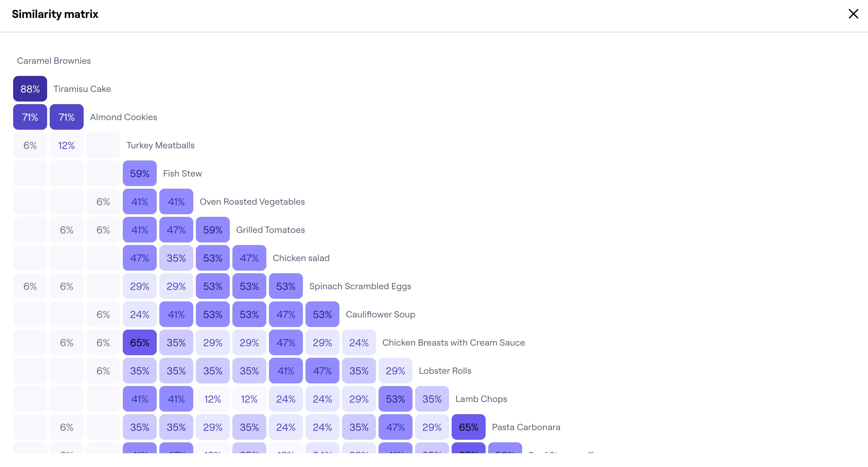Click the 47% Chicken salad intersection cell
This screenshot has width=868, height=467.
pyautogui.click(x=249, y=258)
